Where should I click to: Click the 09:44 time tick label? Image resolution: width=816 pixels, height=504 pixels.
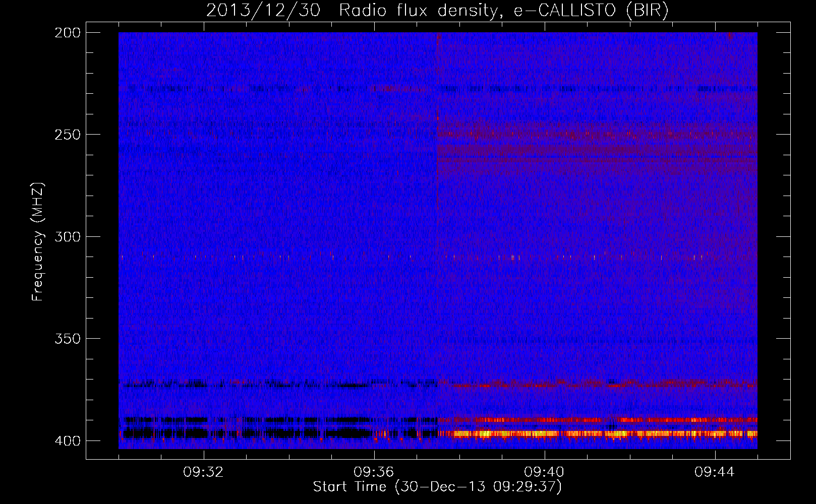(x=715, y=472)
